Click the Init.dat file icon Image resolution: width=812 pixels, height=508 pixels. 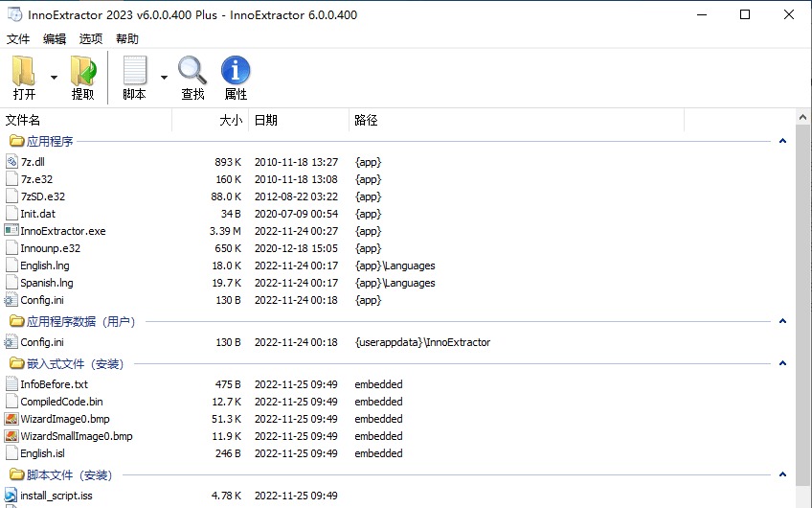point(11,214)
